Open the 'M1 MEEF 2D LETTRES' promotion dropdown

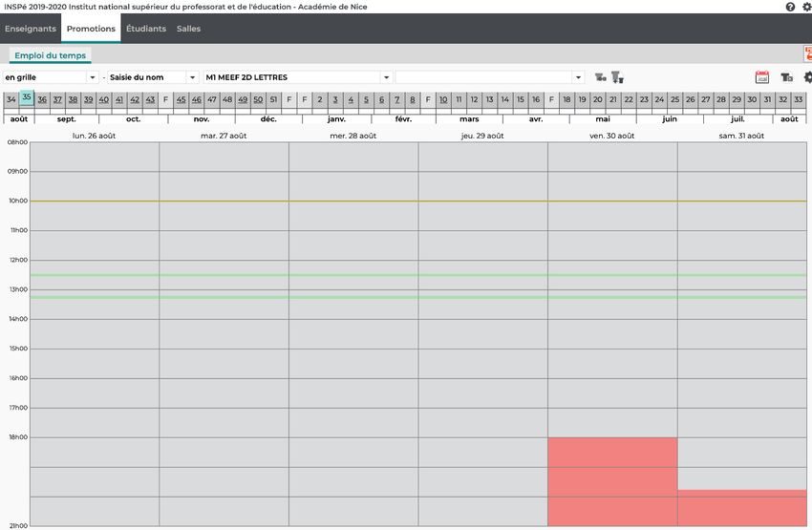point(386,77)
